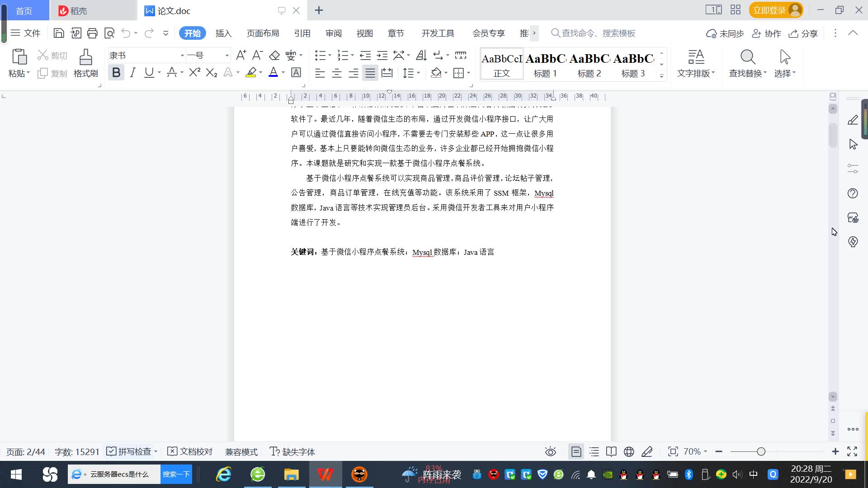This screenshot has height=488, width=868.
Task: Click Document Proofread (文档校对) button
Action: point(190,451)
